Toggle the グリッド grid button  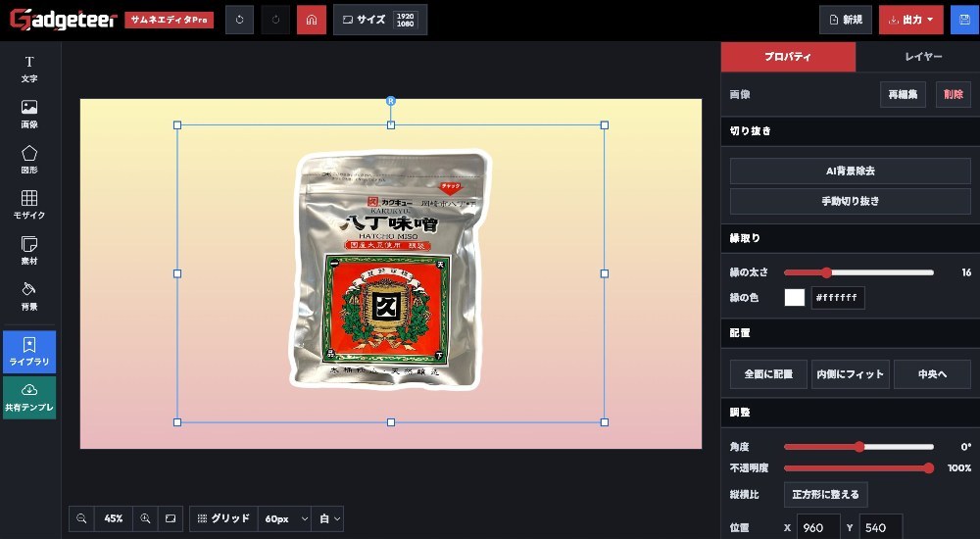tap(223, 518)
